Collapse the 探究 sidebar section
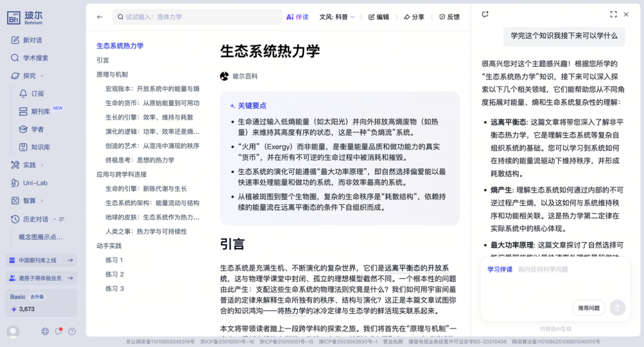Image resolution: width=644 pixels, height=347 pixels. pyautogui.click(x=42, y=76)
